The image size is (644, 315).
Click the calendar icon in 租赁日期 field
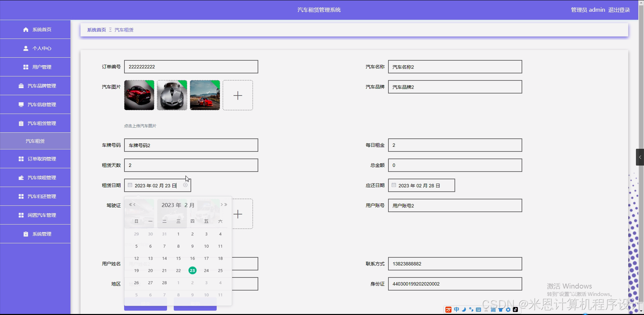click(x=130, y=185)
